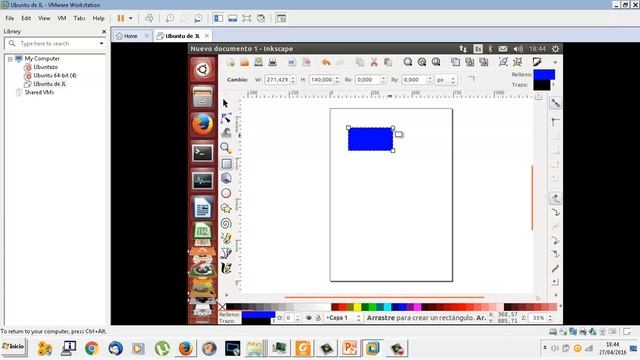The image size is (640, 360).
Task: Open the VM menu
Action: (x=62, y=18)
